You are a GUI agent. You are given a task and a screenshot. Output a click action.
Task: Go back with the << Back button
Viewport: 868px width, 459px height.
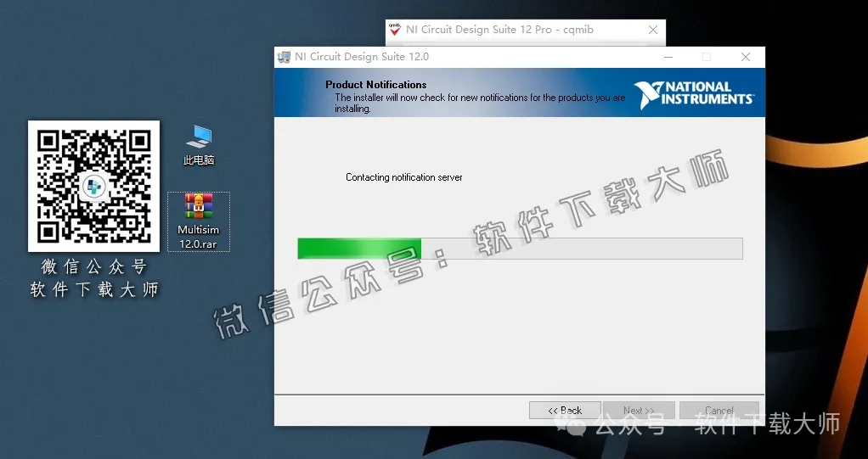565,411
